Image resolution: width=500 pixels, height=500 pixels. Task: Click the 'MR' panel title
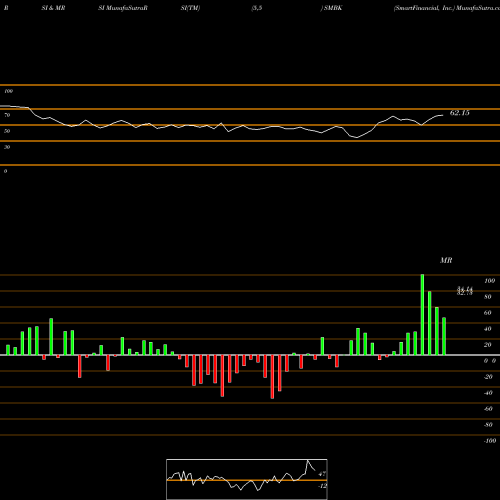(446, 260)
